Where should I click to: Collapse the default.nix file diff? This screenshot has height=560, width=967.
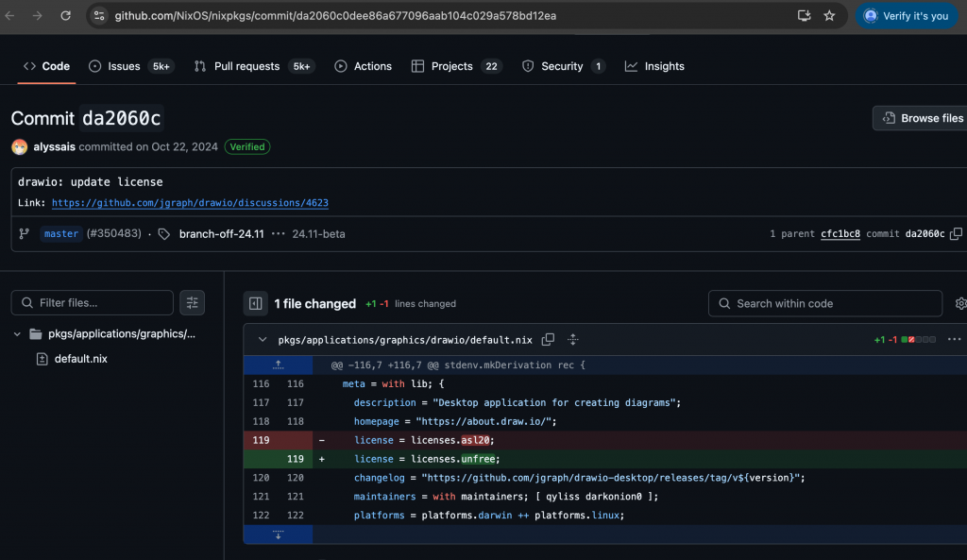[x=262, y=340]
